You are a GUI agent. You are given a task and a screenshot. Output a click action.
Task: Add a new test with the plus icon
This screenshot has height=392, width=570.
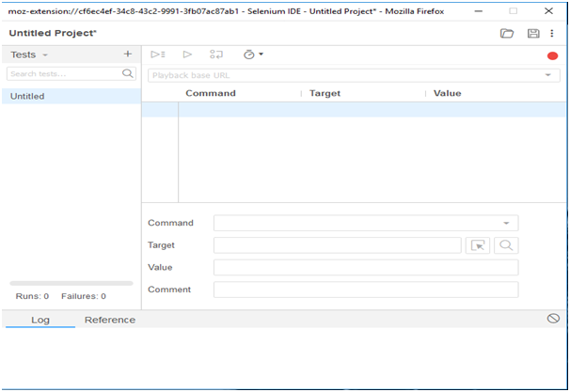(x=128, y=55)
